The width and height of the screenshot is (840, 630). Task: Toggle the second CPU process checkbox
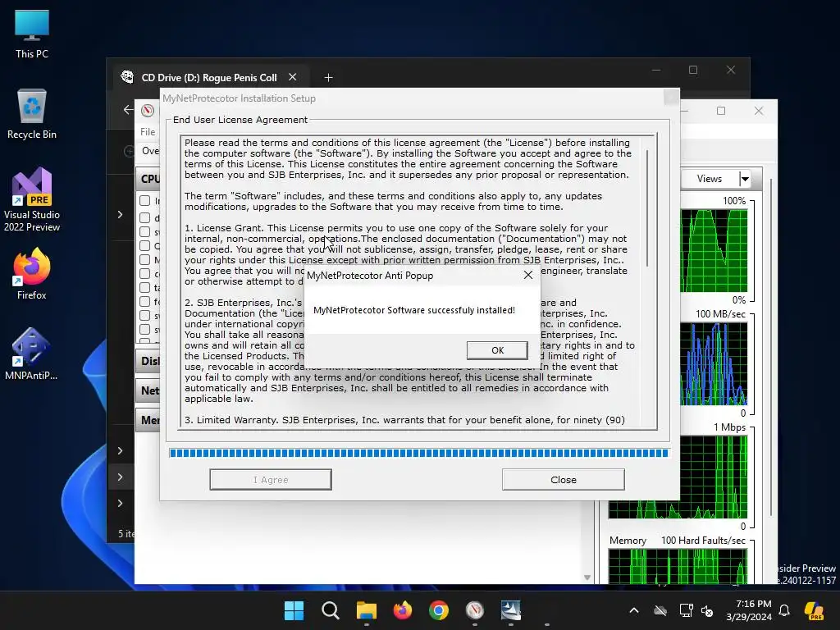144,217
